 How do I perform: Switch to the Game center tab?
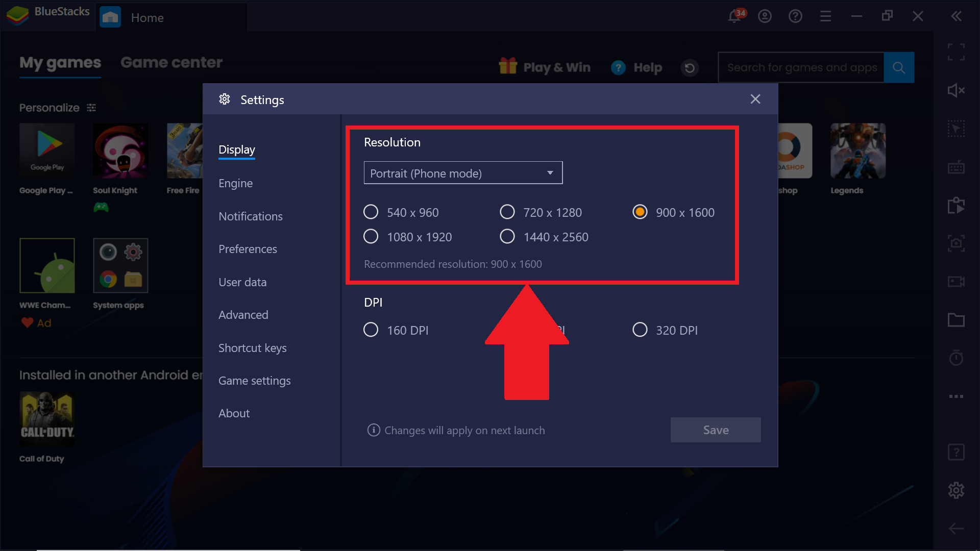pos(171,62)
